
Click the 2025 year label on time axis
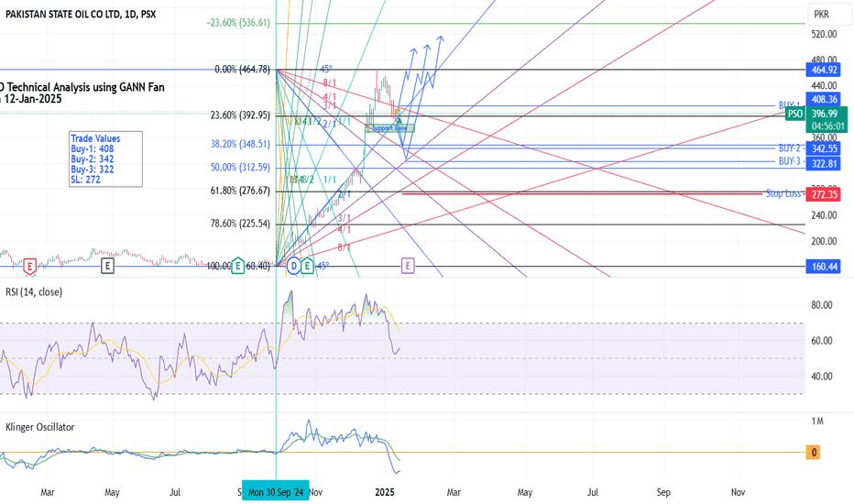click(385, 493)
